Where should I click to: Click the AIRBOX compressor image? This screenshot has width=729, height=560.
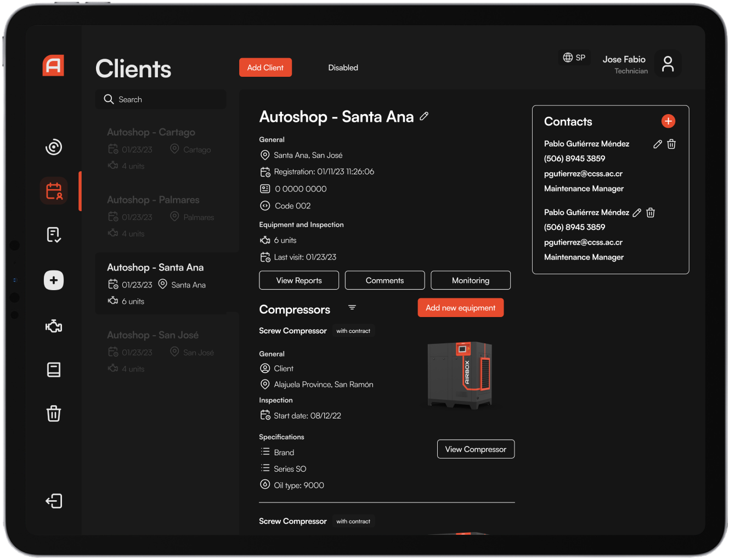(x=460, y=375)
